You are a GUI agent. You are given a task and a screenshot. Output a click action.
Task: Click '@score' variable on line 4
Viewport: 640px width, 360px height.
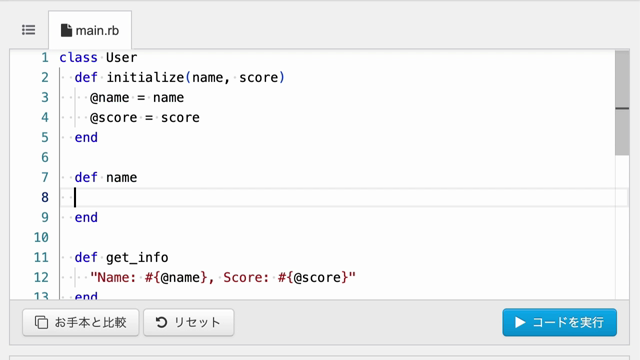(113, 118)
